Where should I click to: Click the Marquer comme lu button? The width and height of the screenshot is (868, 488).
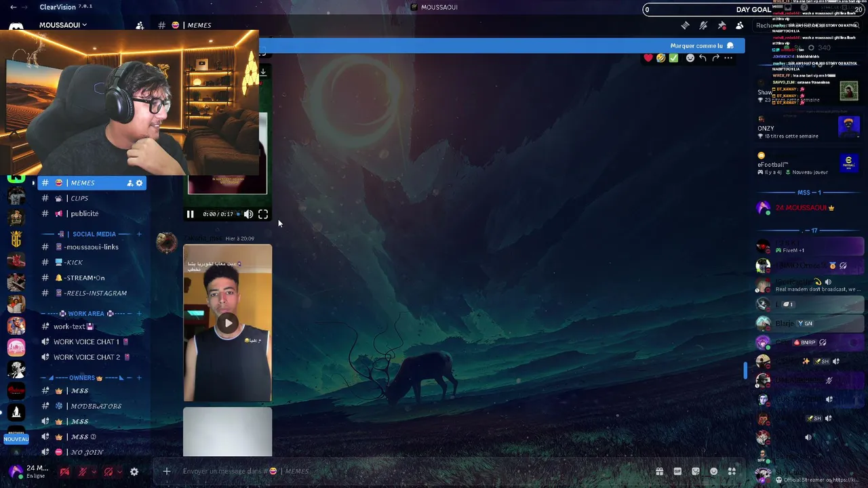point(702,45)
